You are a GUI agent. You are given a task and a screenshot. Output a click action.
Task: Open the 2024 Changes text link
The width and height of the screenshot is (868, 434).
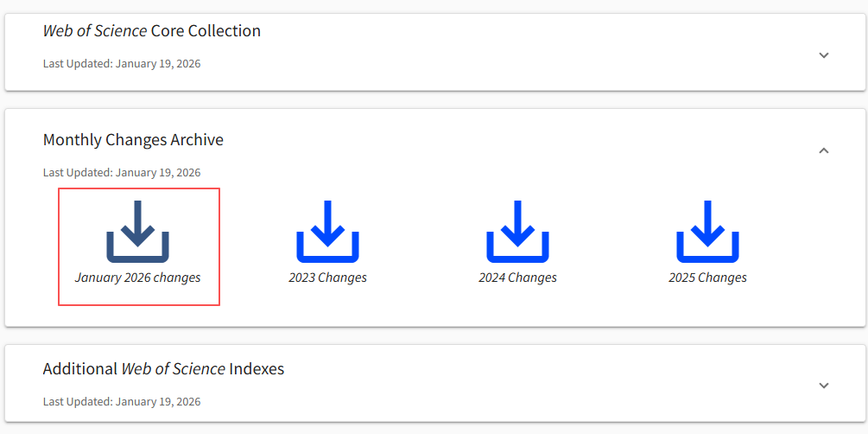[x=517, y=278]
